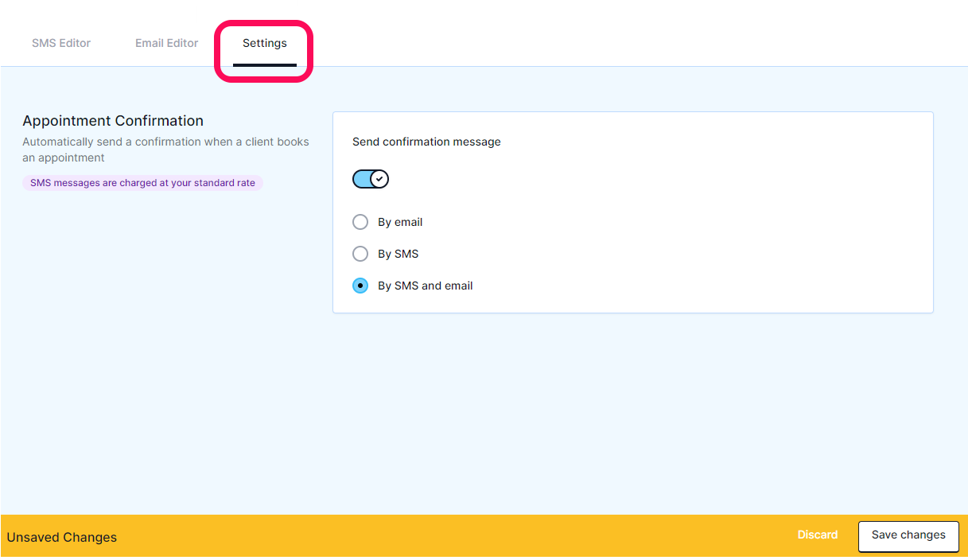Select By SMS and email radio button
The image size is (968, 560).
coord(360,286)
